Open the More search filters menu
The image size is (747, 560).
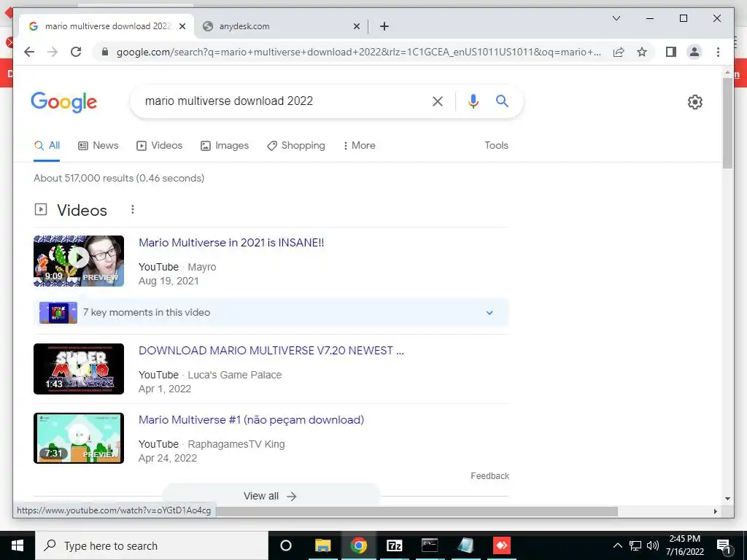point(359,146)
